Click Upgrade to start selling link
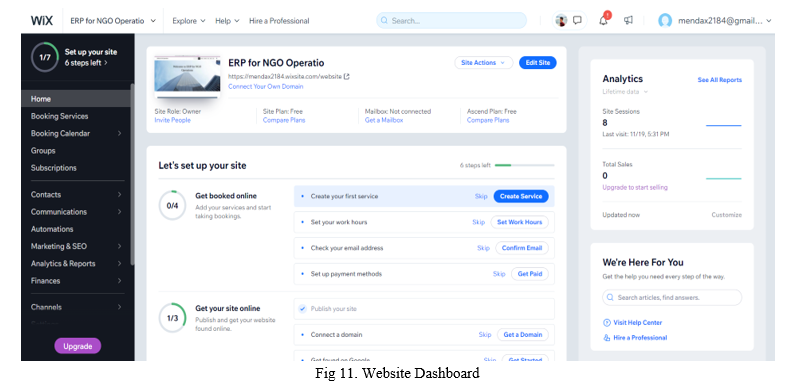The width and height of the screenshot is (800, 392). 635,187
